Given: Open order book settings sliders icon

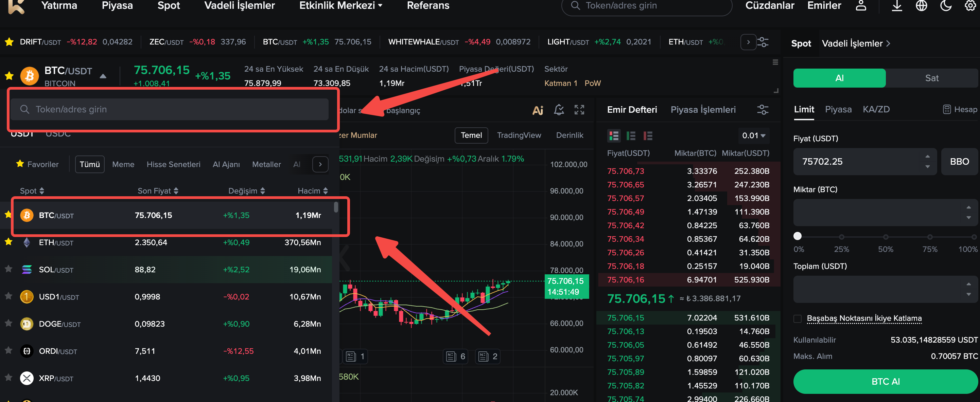Looking at the screenshot, I should (x=763, y=110).
